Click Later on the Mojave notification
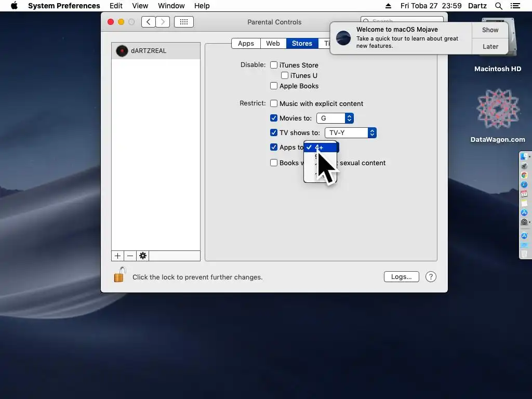The height and width of the screenshot is (399, 532). tap(490, 46)
